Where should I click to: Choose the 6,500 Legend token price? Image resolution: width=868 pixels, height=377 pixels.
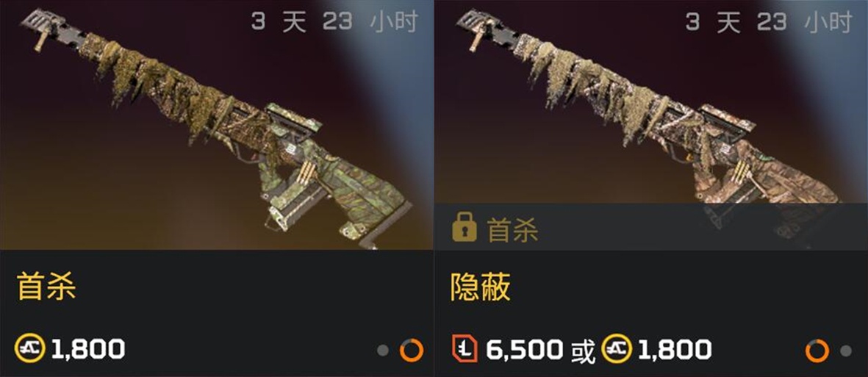coord(508,349)
